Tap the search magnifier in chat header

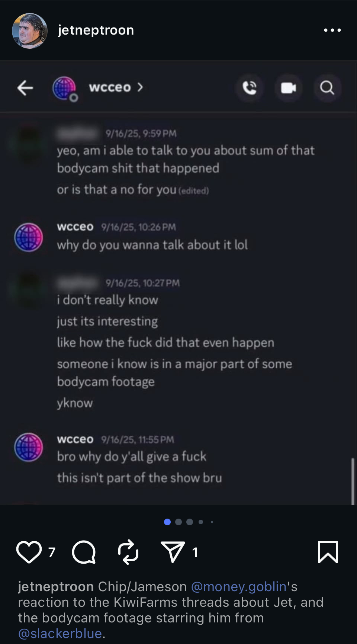[327, 88]
